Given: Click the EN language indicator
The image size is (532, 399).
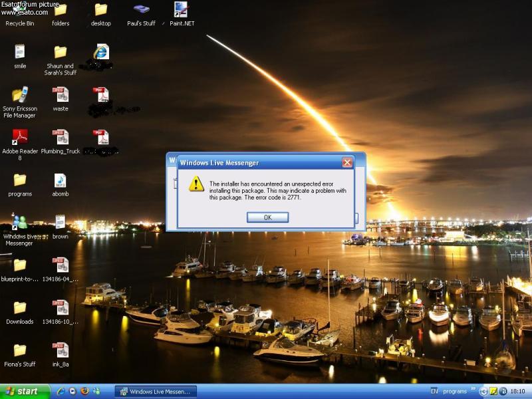Looking at the screenshot, I should coord(434,392).
